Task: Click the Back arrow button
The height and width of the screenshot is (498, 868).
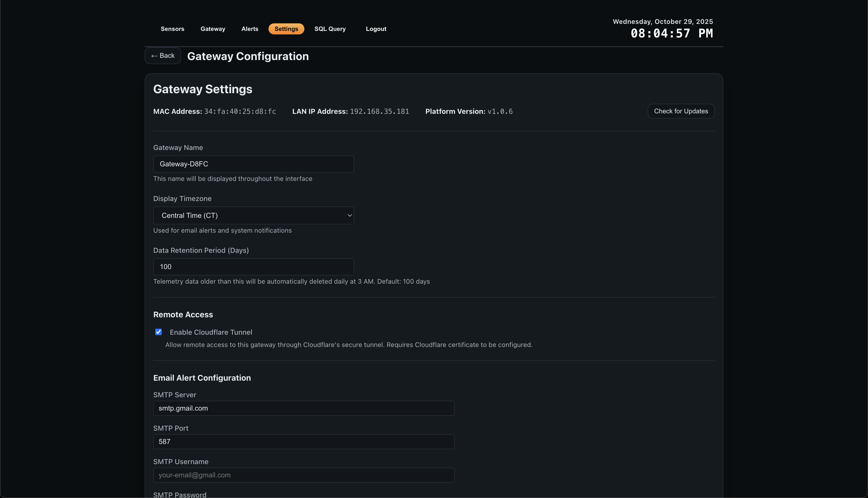Action: [163, 56]
